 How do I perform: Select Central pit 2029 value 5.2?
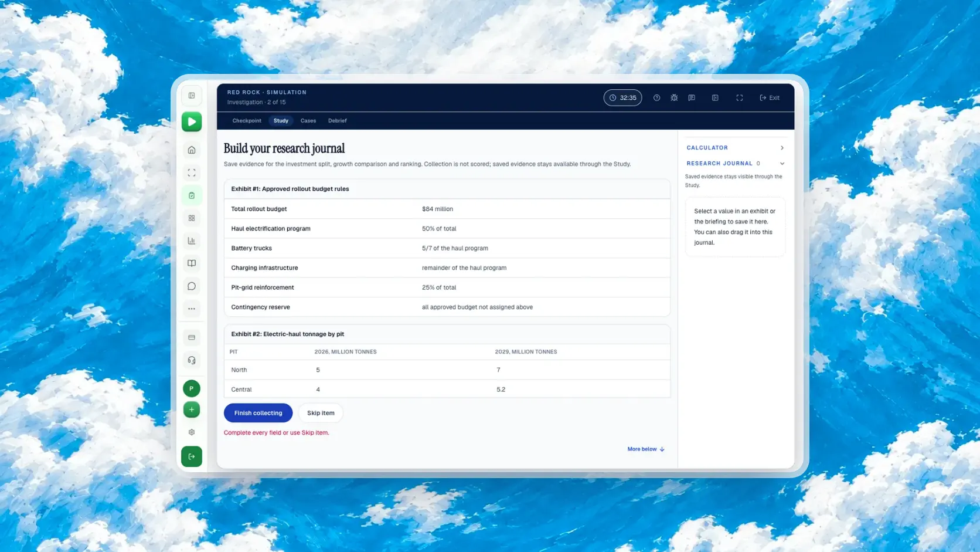(501, 390)
